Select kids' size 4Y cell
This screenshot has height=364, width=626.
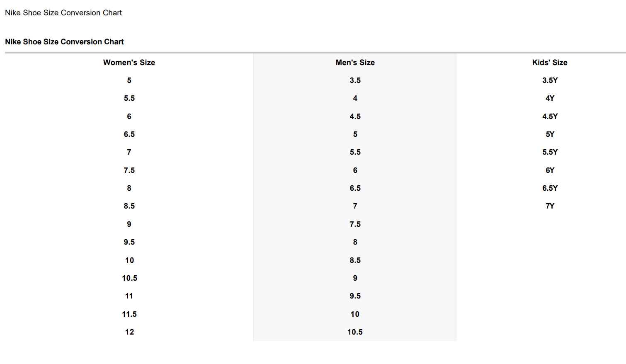550,98
